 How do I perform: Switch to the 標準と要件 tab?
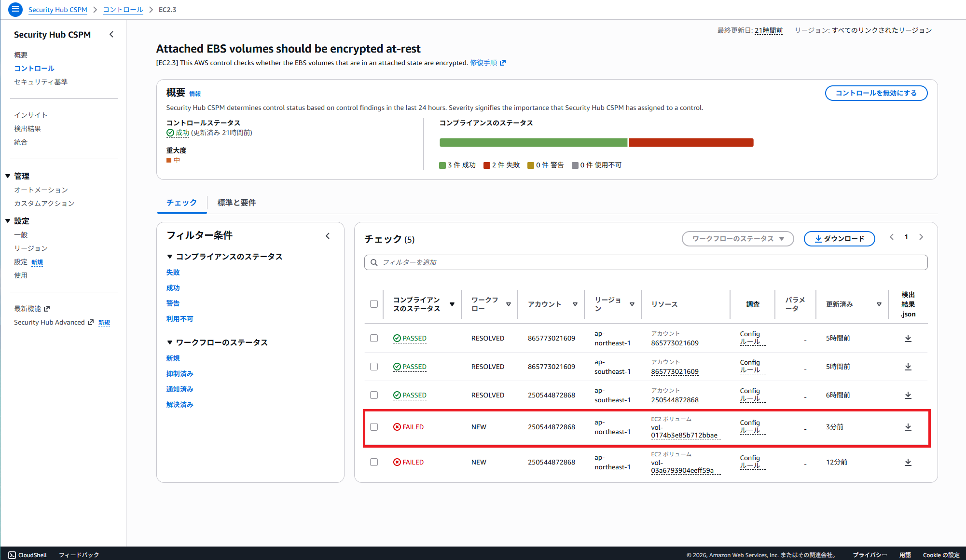(236, 203)
